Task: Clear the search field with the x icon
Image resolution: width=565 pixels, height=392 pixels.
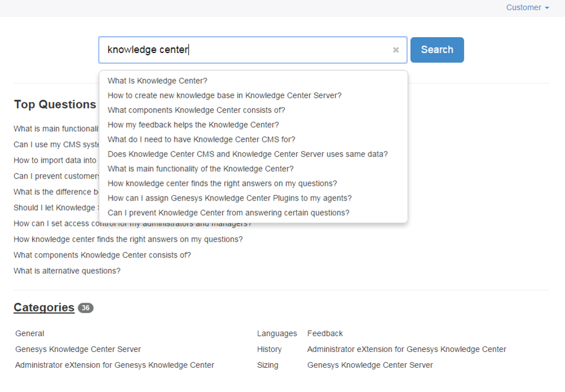Action: [395, 50]
